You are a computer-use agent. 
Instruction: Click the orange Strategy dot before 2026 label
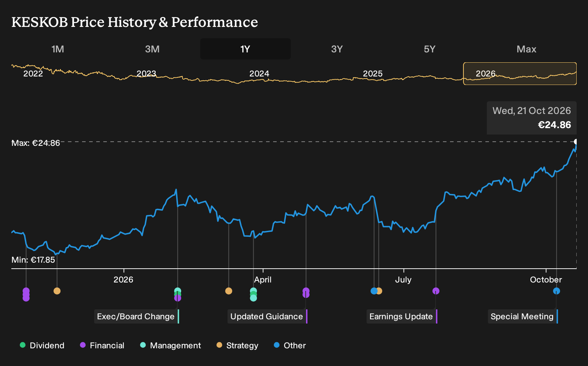click(57, 291)
